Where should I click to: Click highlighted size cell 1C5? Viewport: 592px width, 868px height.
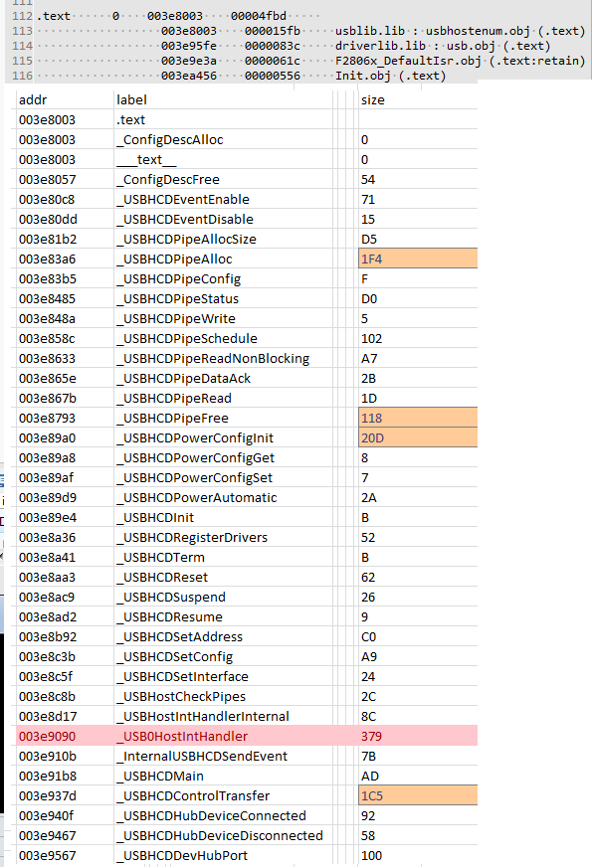tap(418, 796)
